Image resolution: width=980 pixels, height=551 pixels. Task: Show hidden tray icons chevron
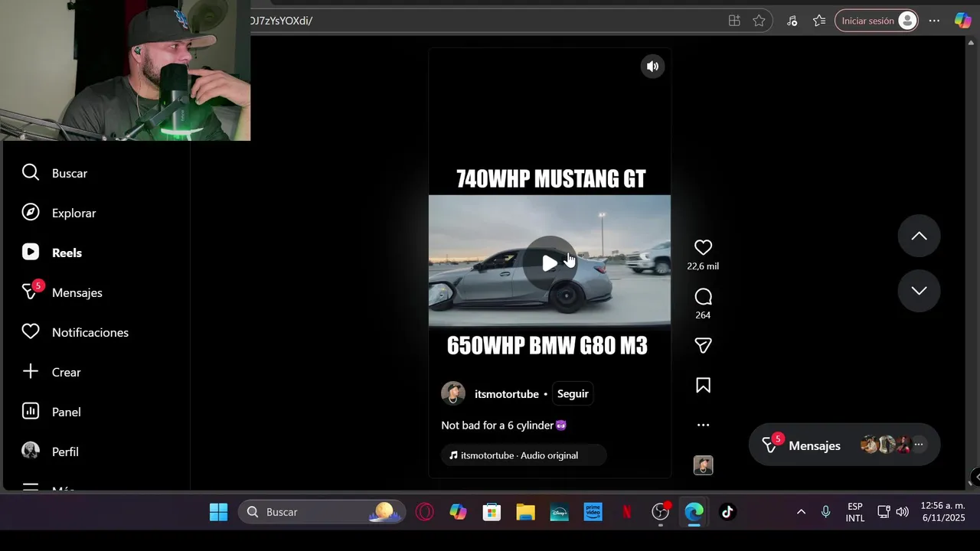801,512
